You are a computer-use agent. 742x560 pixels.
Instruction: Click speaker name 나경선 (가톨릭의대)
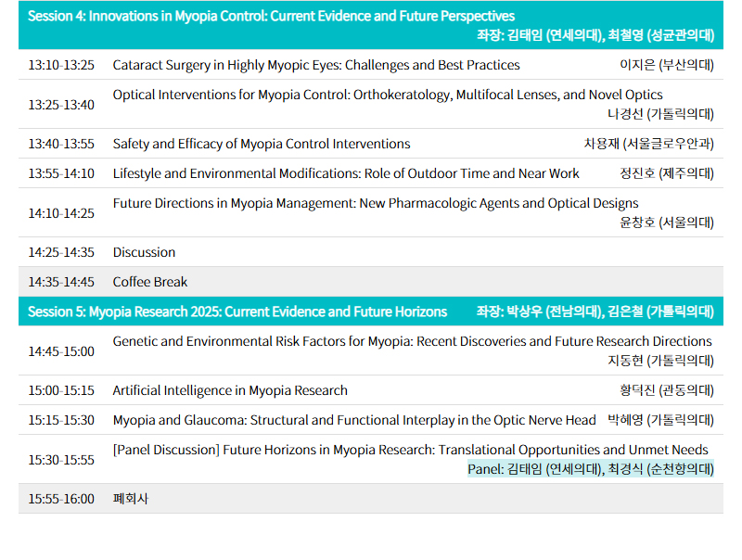click(660, 114)
